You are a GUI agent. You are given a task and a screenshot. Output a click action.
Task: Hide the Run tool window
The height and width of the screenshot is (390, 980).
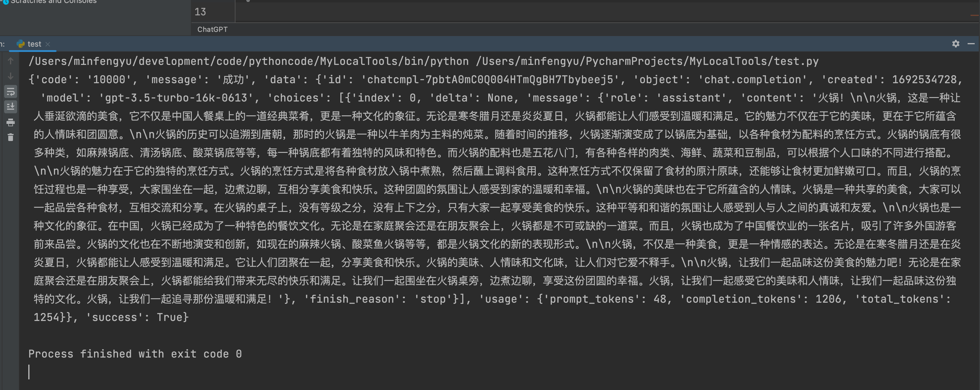[971, 44]
